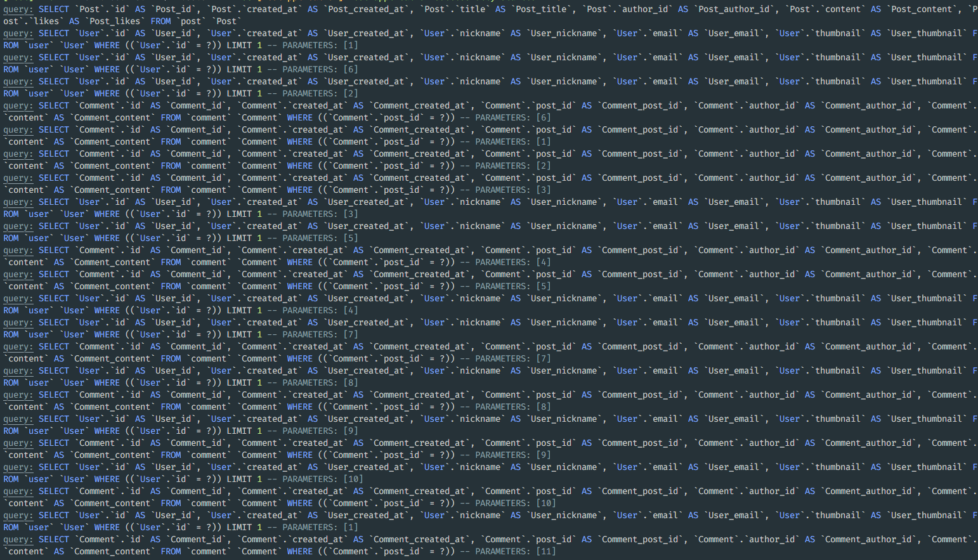Click PARAMETERS: [1] on the Comment post_id query
978x560 pixels.
(x=513, y=141)
